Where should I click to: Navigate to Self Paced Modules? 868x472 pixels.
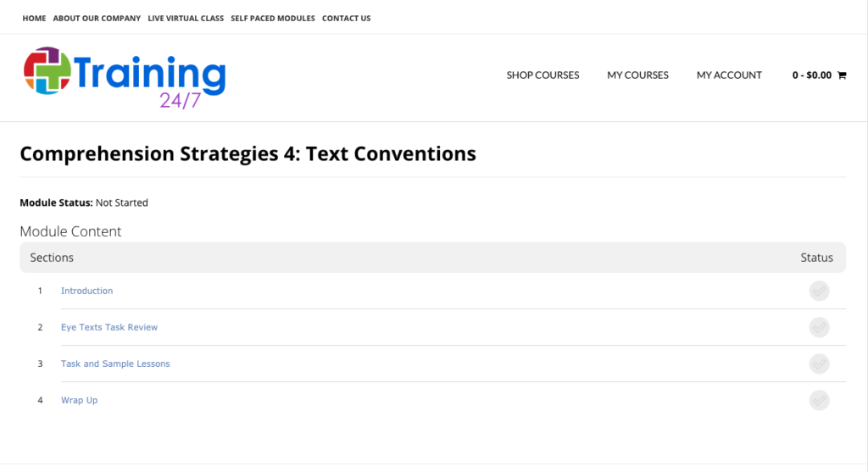[x=273, y=18]
